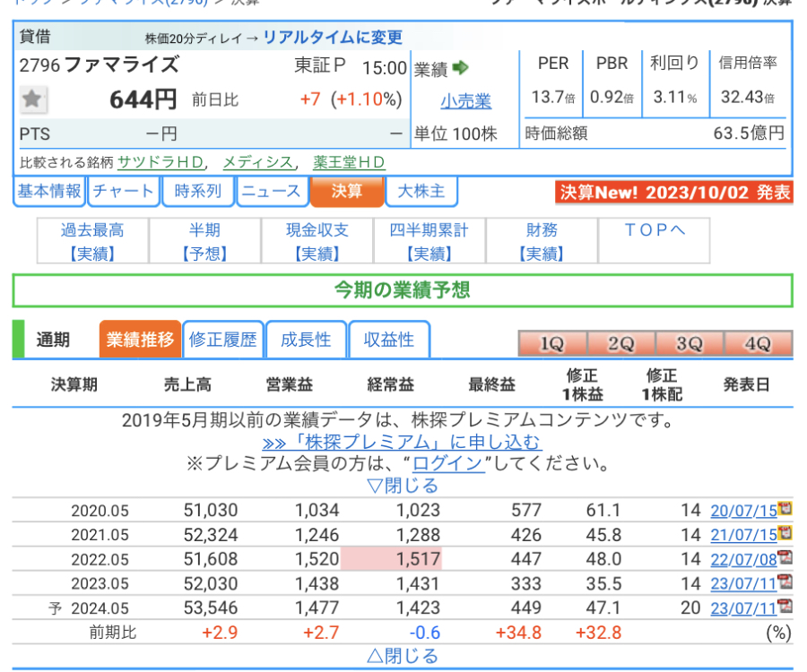The width and height of the screenshot is (807, 672).
Task: Click 時価総額 63.5億円 value
Action: (x=749, y=134)
